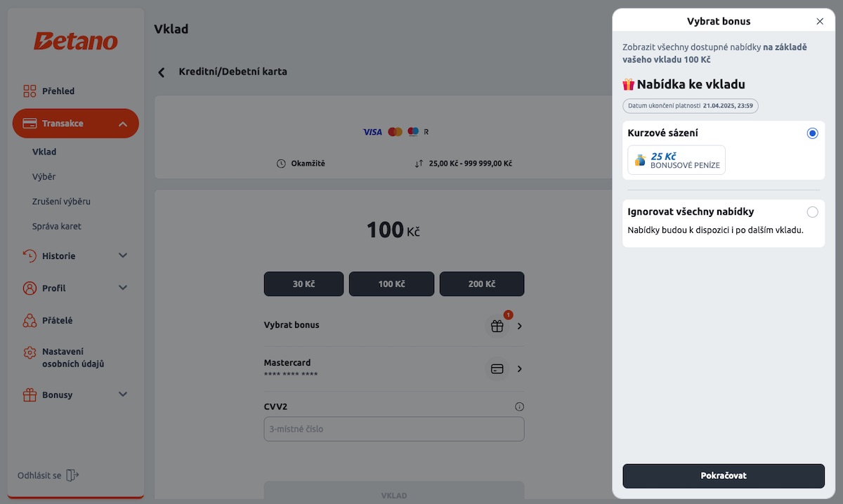Collapse the Transakce menu section
Image resolution: width=843 pixels, height=504 pixels.
coord(123,124)
